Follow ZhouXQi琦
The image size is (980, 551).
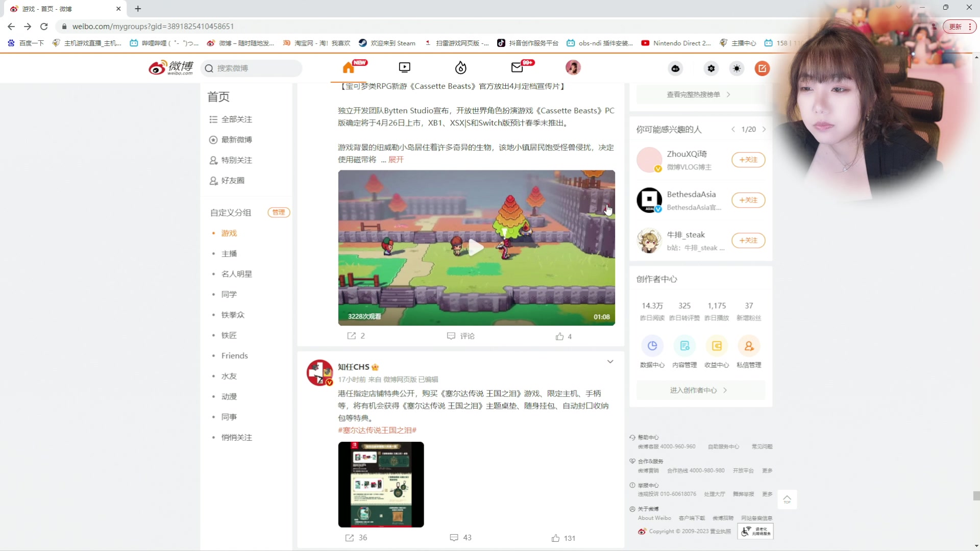tap(748, 160)
